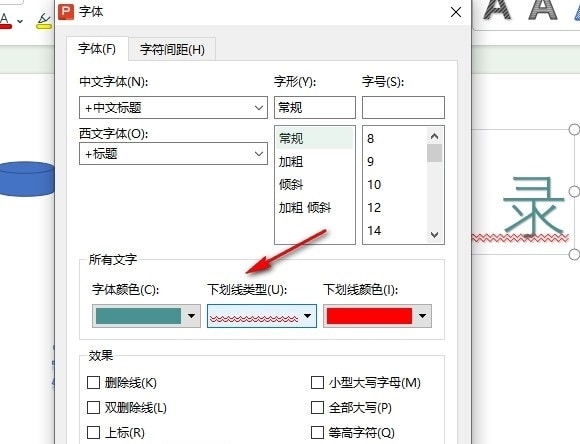Close the Font dialog with X button
This screenshot has height=444, width=580.
click(x=456, y=12)
